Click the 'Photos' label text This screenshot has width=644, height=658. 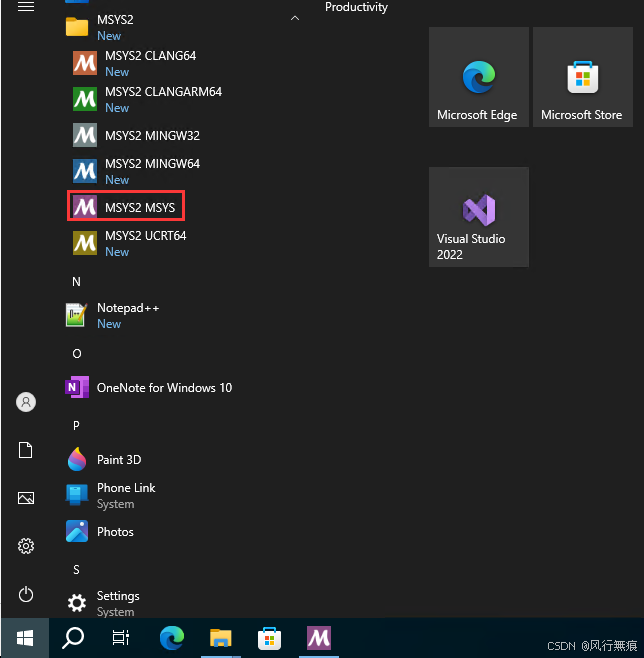(115, 532)
